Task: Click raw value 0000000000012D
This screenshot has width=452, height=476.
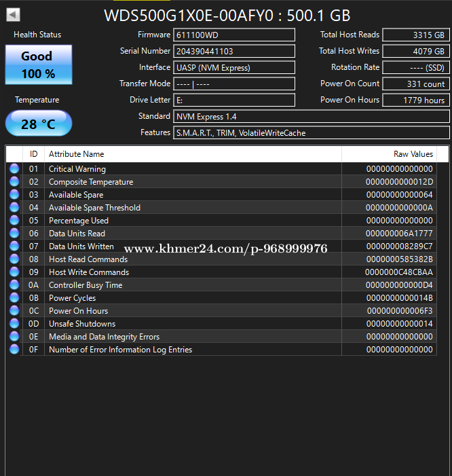Action: coord(399,181)
